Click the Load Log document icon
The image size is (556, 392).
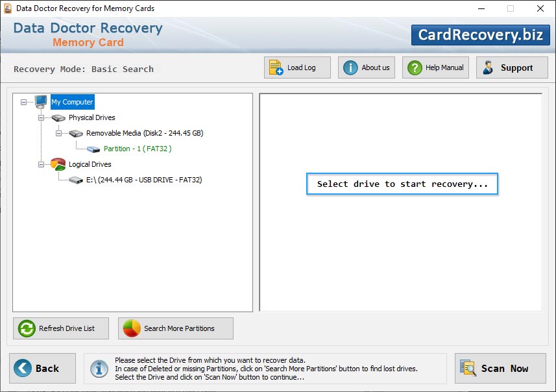click(x=276, y=67)
